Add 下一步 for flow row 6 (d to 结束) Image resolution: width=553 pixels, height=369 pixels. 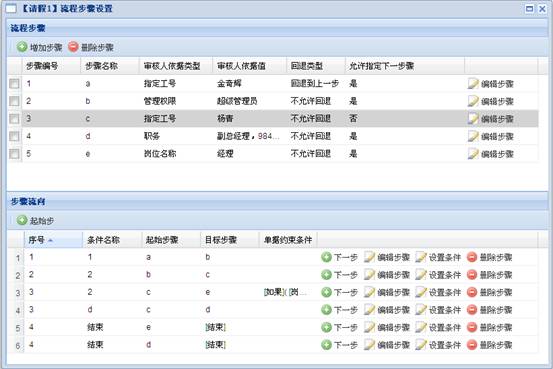(339, 345)
